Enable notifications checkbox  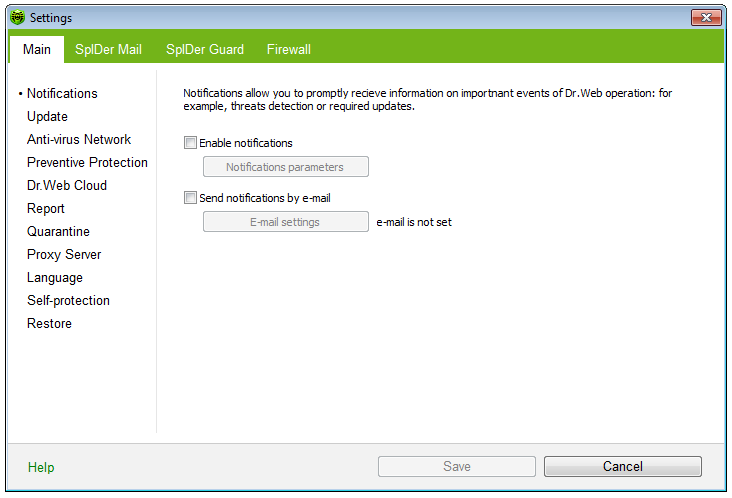click(x=191, y=143)
